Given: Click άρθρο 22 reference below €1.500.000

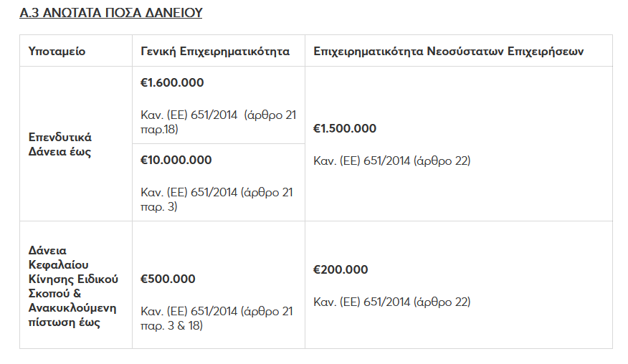Looking at the screenshot, I should pos(391,161).
